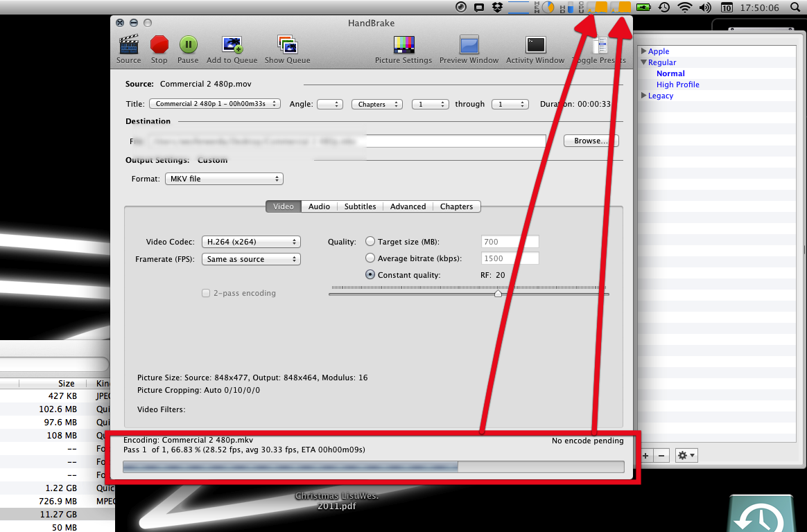Click the speech bubble menu bar icon

(478, 7)
